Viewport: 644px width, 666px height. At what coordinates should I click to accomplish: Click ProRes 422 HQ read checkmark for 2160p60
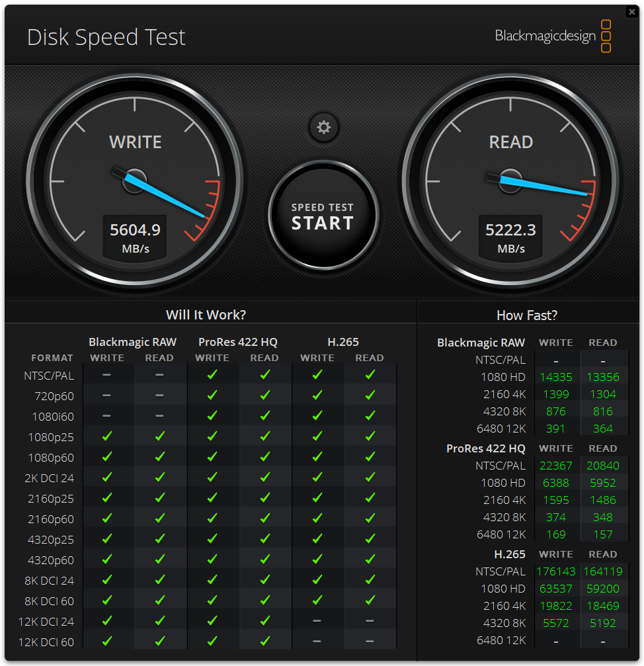[x=264, y=519]
